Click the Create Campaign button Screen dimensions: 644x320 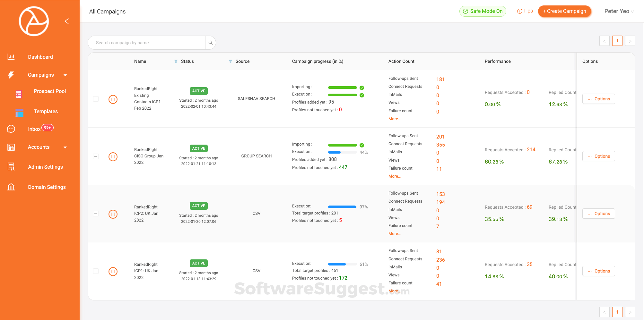coord(564,11)
